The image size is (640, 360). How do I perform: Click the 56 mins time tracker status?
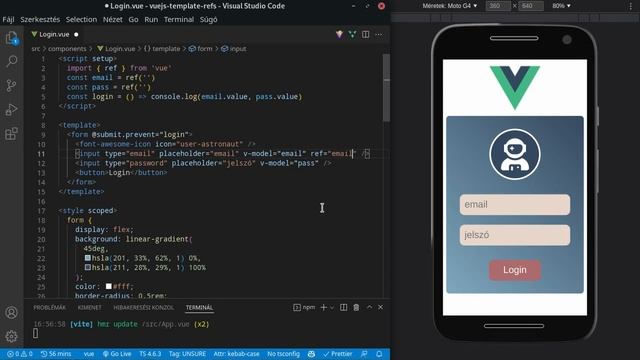coord(56,354)
